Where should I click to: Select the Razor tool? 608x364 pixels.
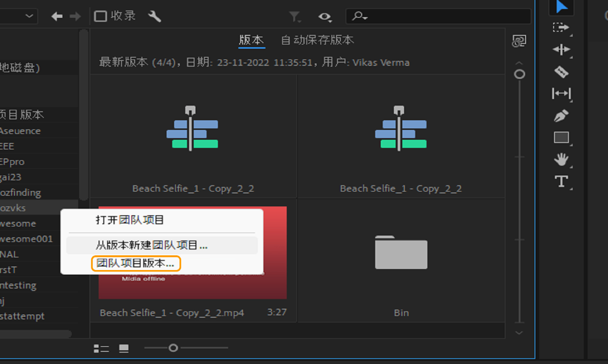pos(561,72)
